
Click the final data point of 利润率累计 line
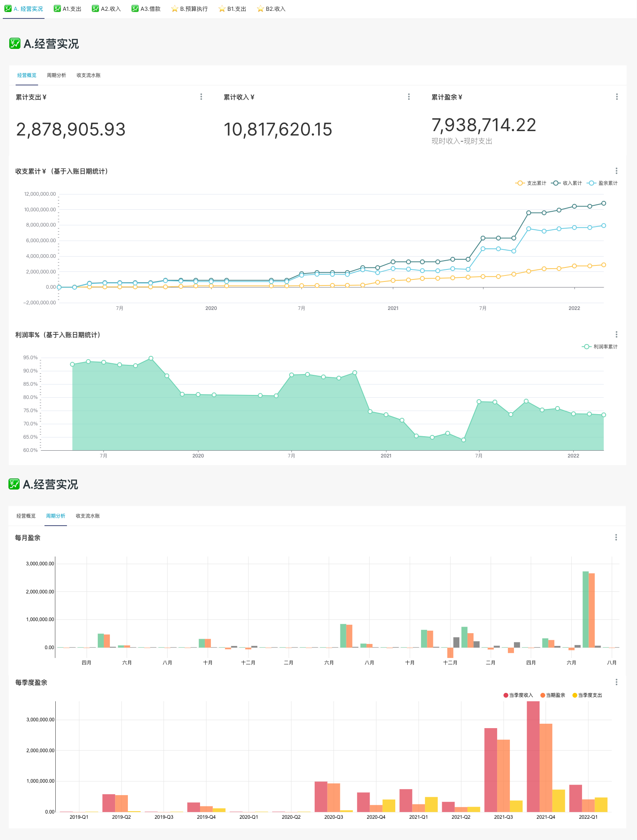604,415
